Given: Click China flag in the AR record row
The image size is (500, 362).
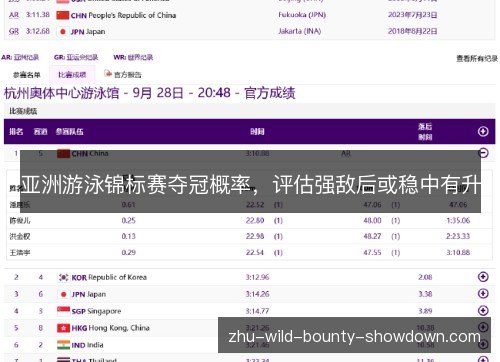Looking at the screenshot, I should coord(63,15).
